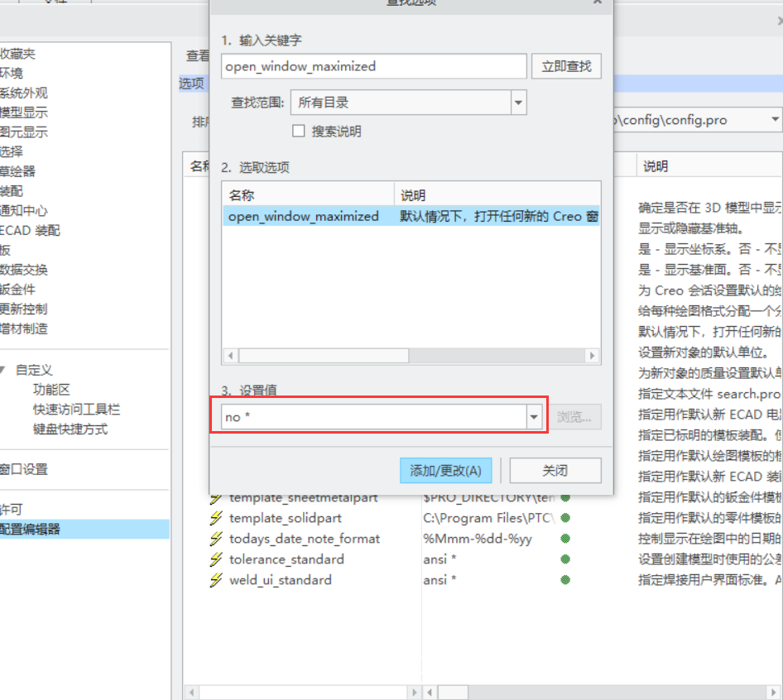Screen dimensions: 783x700
Task: Open ECAD 装配 in the options sidebar
Action: click(x=30, y=230)
